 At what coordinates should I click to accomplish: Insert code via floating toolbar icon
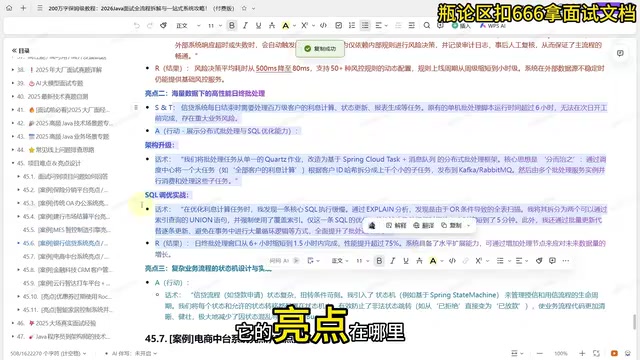tap(452, 260)
